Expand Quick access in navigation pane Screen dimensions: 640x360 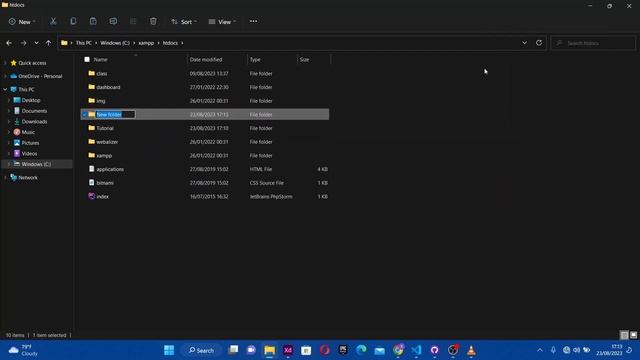click(5, 63)
